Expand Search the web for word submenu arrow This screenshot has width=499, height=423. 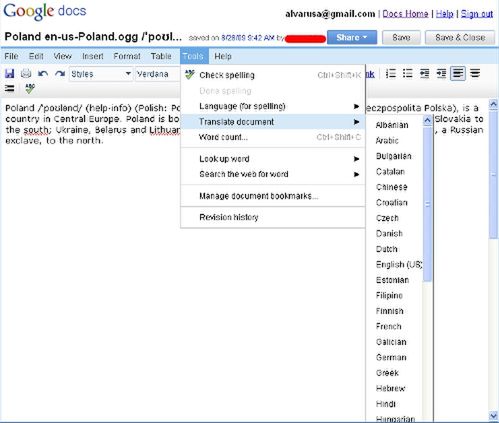[x=356, y=174]
